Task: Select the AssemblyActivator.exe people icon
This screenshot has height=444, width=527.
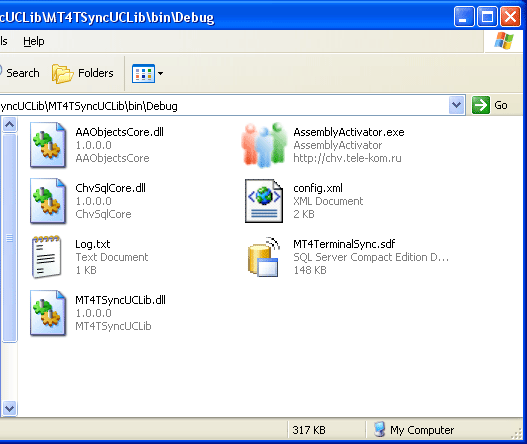Action: pos(264,145)
